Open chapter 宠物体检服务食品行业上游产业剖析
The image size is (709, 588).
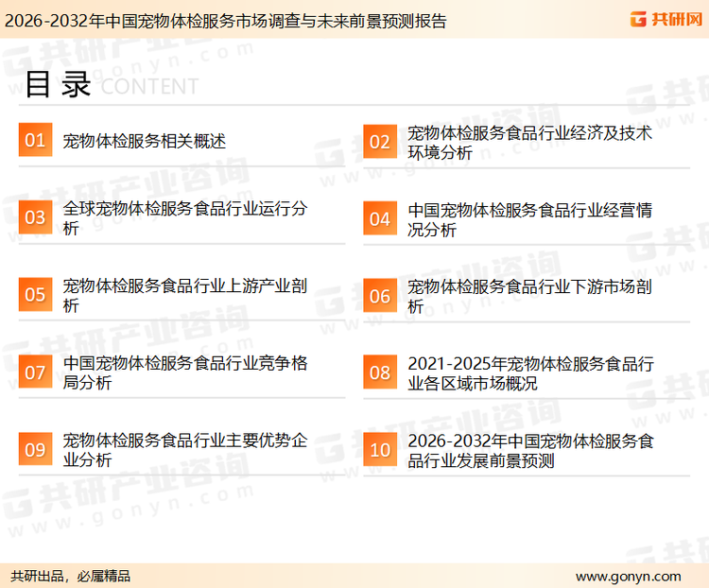pos(185,295)
